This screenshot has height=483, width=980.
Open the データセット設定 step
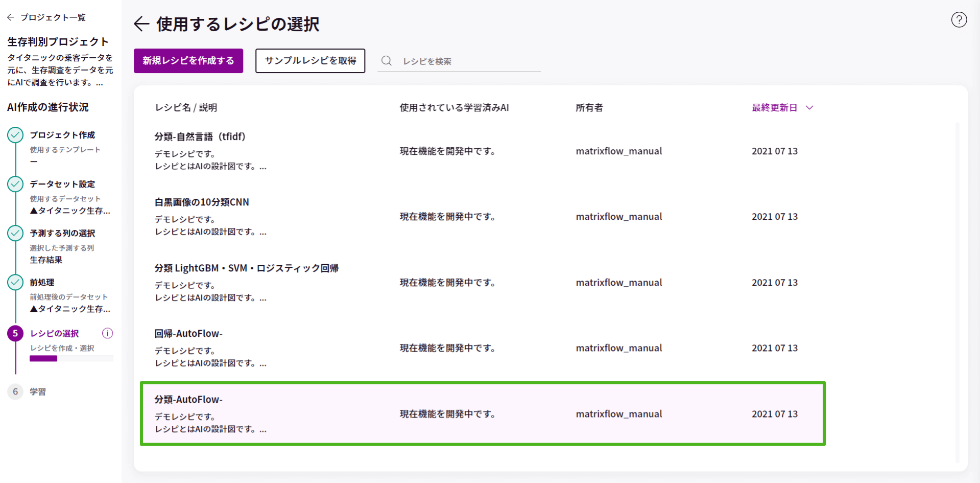click(x=62, y=184)
